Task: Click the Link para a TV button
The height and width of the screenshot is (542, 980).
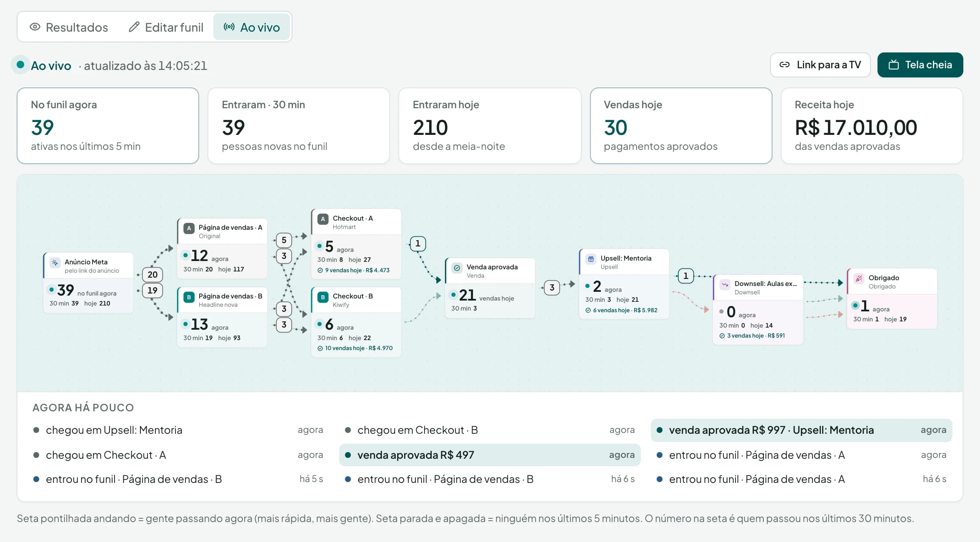Action: pos(820,65)
